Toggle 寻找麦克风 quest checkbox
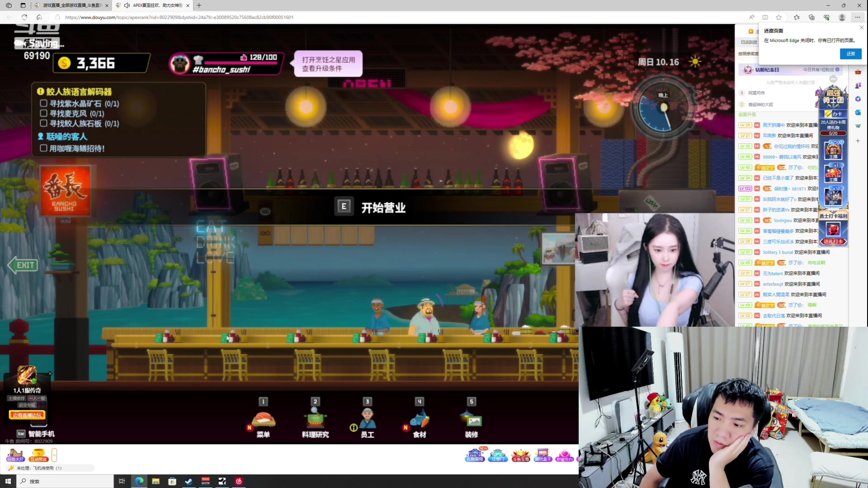This screenshot has height=488, width=868. point(43,113)
